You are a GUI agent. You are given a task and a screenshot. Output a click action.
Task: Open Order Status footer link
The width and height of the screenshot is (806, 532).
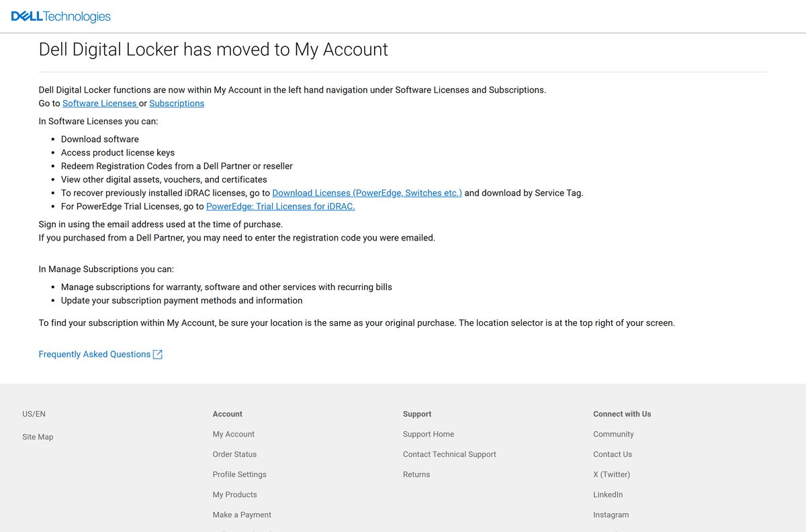pos(234,454)
